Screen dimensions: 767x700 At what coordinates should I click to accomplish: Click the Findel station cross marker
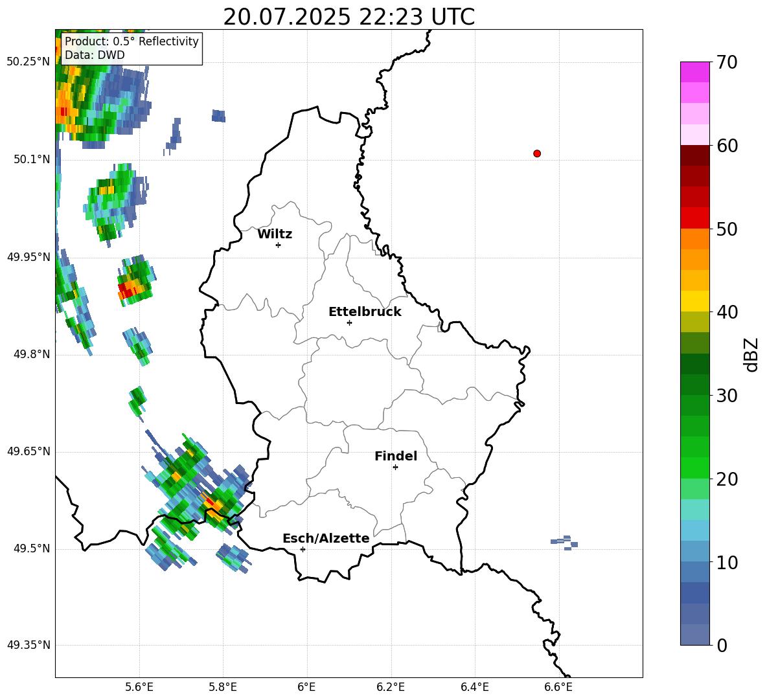tap(395, 468)
